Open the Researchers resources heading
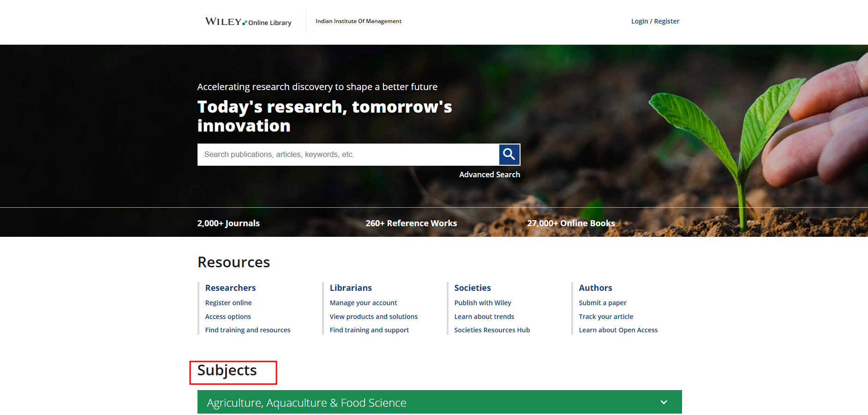 click(230, 288)
